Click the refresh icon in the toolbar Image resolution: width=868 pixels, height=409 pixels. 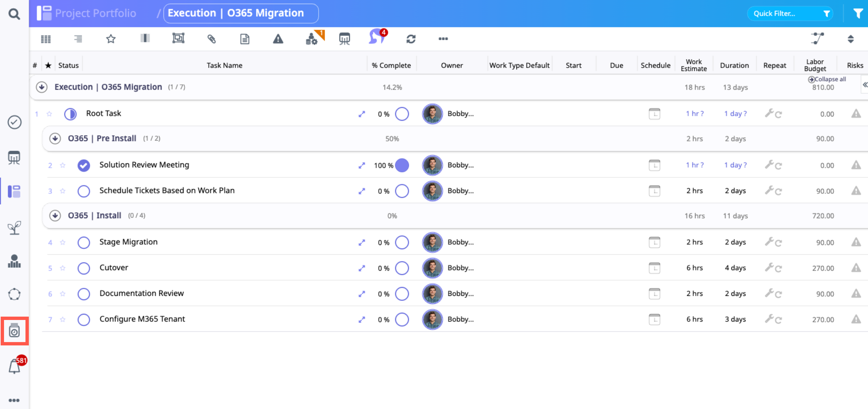pyautogui.click(x=411, y=39)
